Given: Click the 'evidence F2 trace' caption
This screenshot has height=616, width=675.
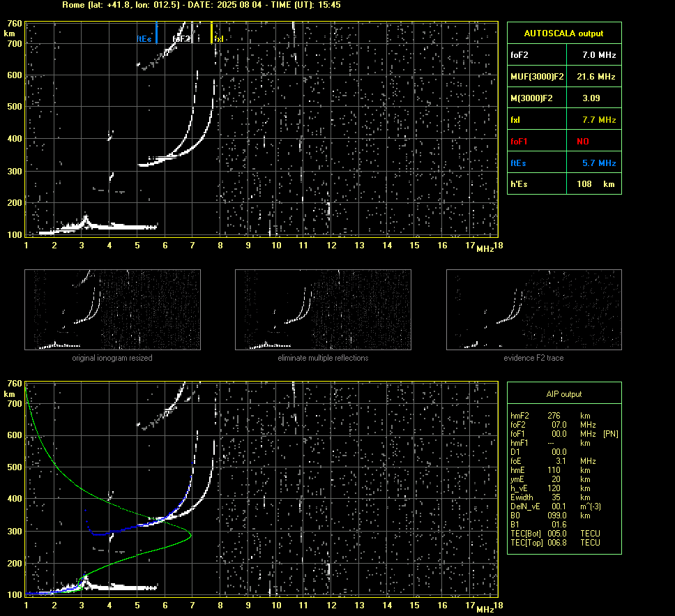Looking at the screenshot, I should (x=533, y=358).
